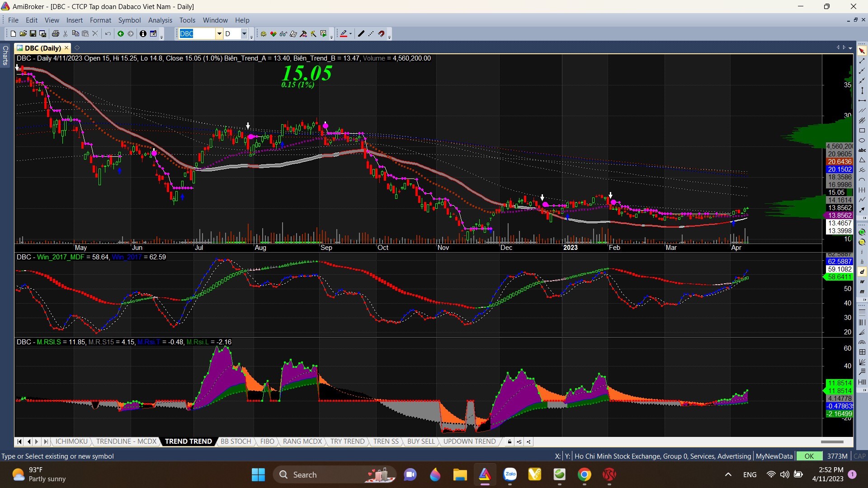The height and width of the screenshot is (488, 868).
Task: Show hidden system tray icons chevron
Action: (728, 474)
